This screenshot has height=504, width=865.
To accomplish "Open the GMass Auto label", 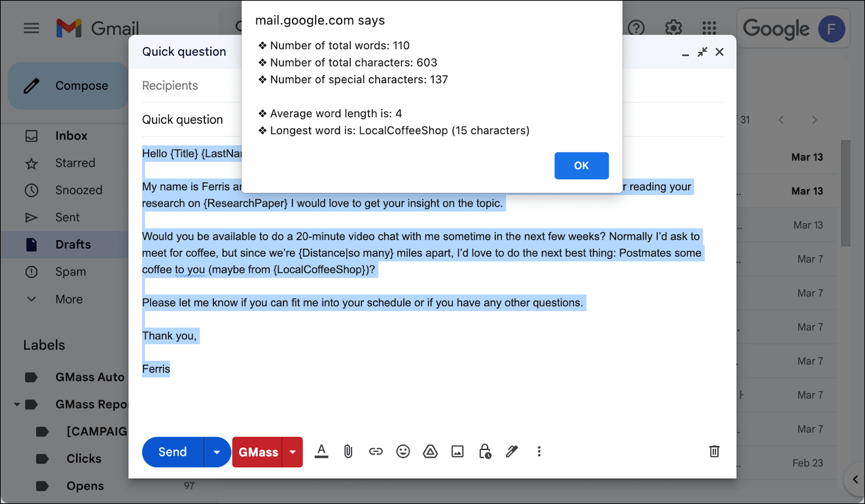I will 90,377.
